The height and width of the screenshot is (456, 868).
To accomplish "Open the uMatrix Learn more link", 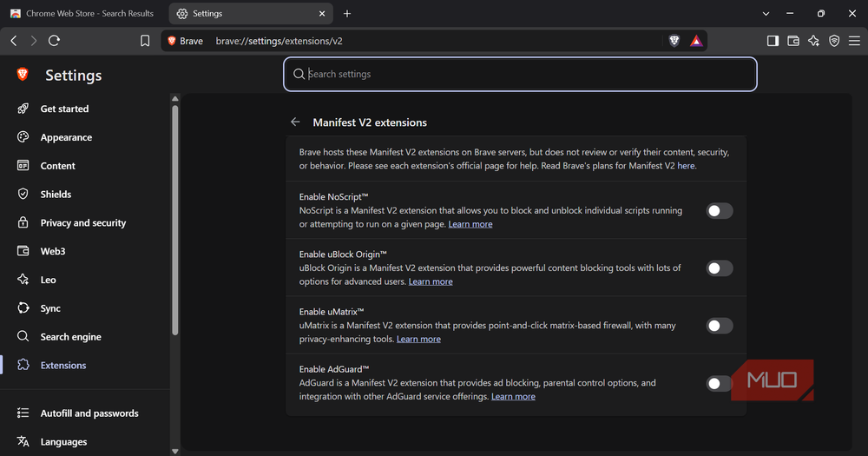I will [418, 339].
